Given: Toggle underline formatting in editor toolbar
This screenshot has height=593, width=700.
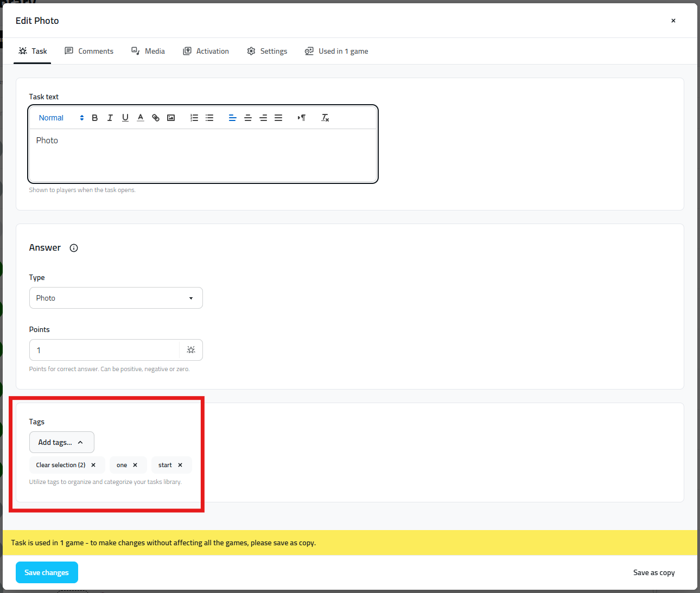Looking at the screenshot, I should point(125,118).
